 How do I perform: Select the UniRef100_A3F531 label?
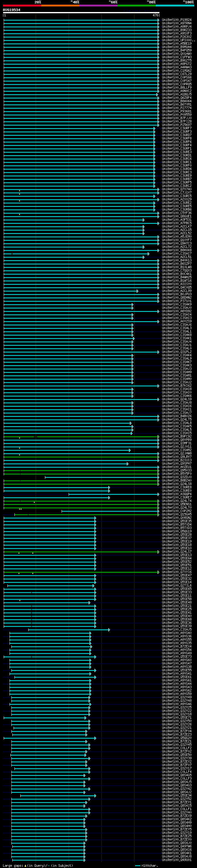coord(176,220)
